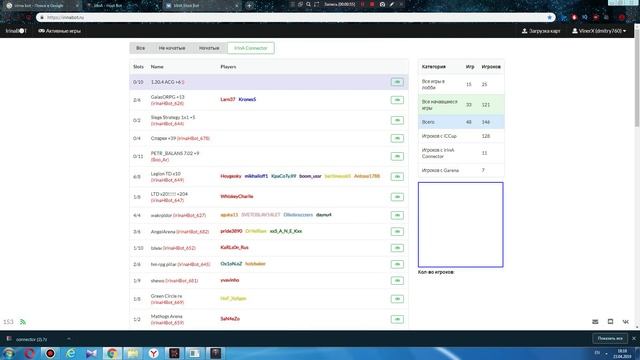The image size is (640, 360).
Task: Click the join button in PETR_BALANS 7.02 row
Action: pyautogui.click(x=397, y=156)
